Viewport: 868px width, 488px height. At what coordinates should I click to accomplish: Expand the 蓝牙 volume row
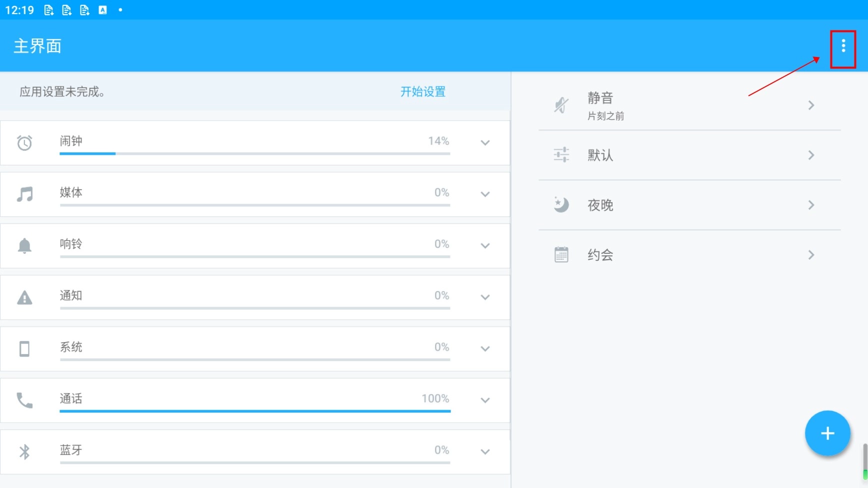point(485,452)
